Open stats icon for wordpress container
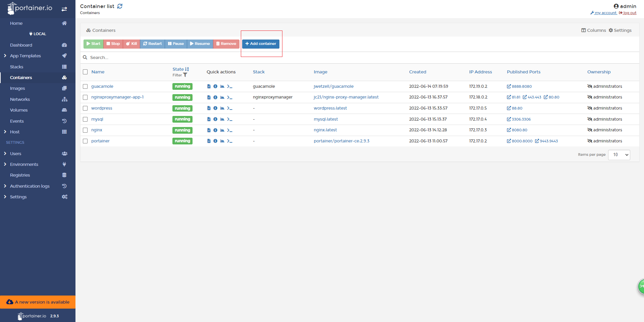644x322 pixels. coord(222,108)
